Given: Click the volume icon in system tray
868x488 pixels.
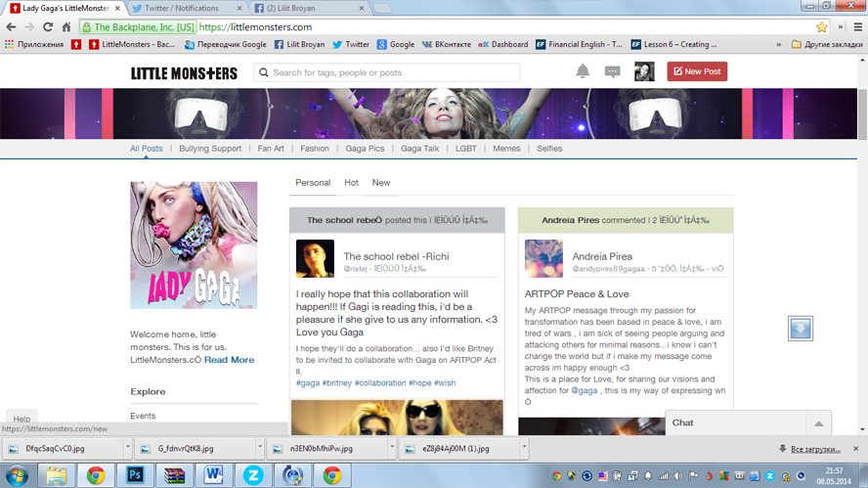Looking at the screenshot, I should click(x=677, y=476).
